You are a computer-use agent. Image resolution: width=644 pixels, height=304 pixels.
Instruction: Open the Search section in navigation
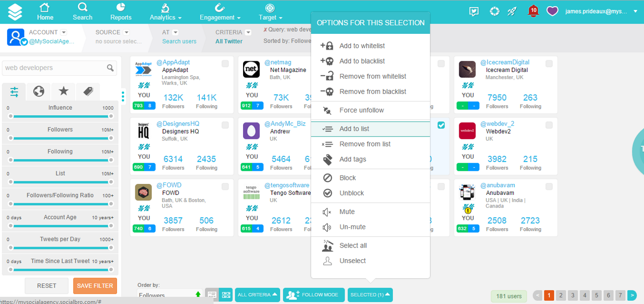click(x=82, y=12)
